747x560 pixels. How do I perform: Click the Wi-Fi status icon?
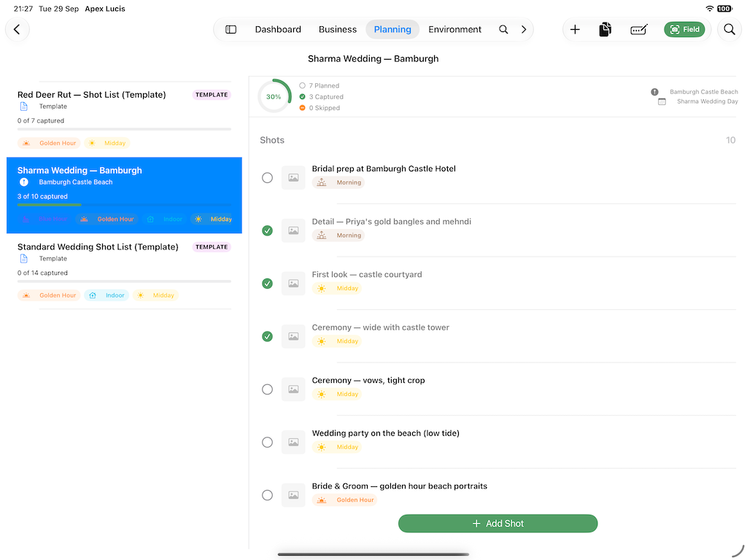click(709, 9)
